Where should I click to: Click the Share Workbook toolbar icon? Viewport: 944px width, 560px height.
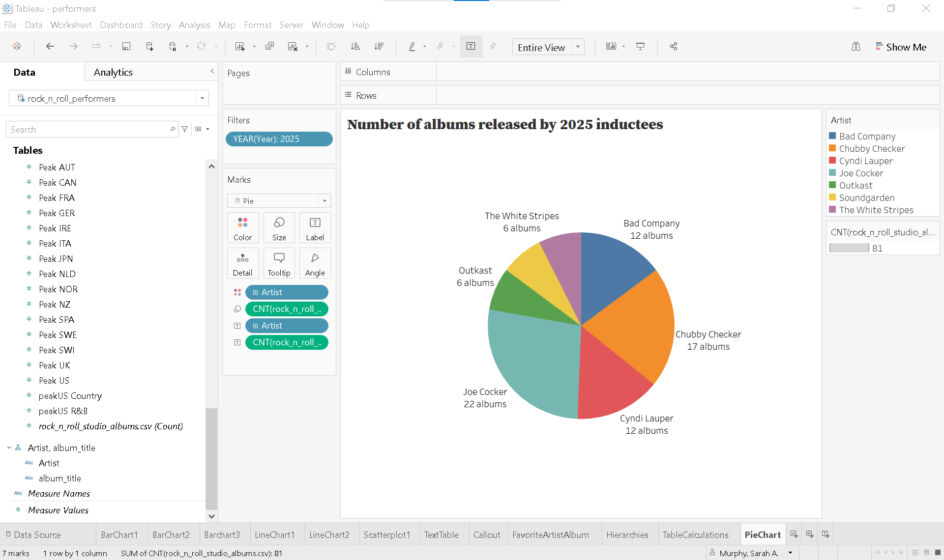674,46
